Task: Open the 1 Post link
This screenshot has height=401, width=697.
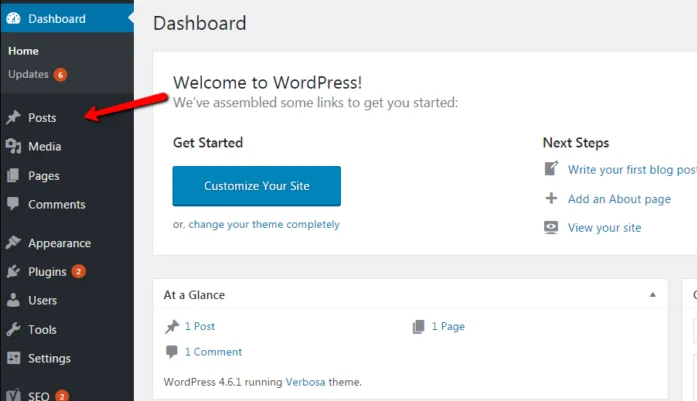Action: pos(200,326)
